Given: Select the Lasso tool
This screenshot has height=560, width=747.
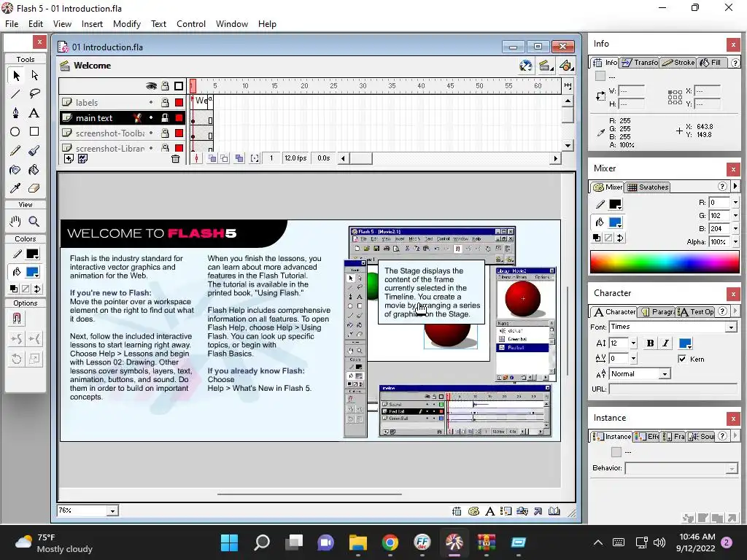Looking at the screenshot, I should [34, 94].
